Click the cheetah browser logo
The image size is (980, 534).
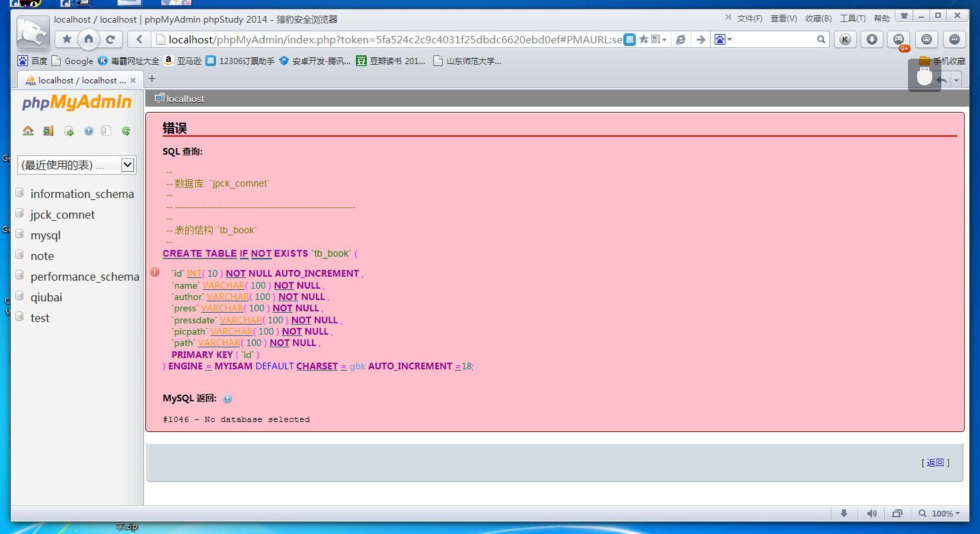click(33, 32)
